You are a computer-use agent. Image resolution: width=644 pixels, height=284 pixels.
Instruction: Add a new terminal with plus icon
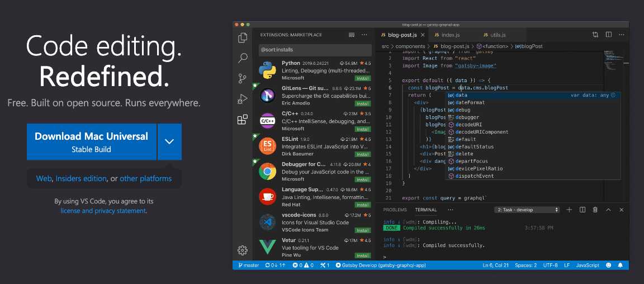tap(569, 210)
